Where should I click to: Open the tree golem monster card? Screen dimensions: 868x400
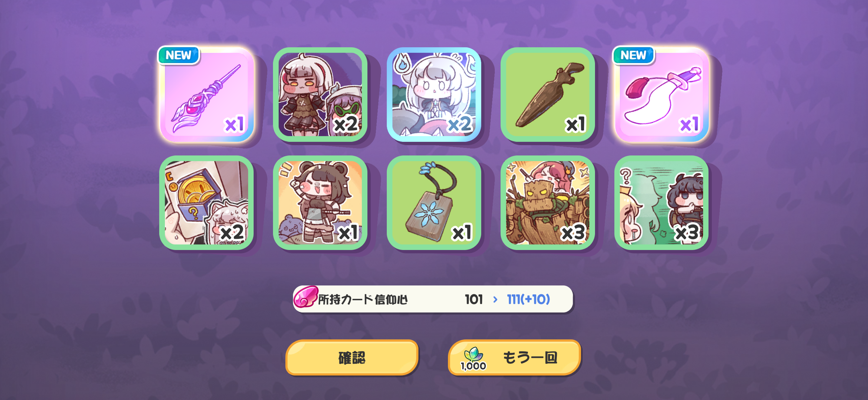click(x=547, y=203)
